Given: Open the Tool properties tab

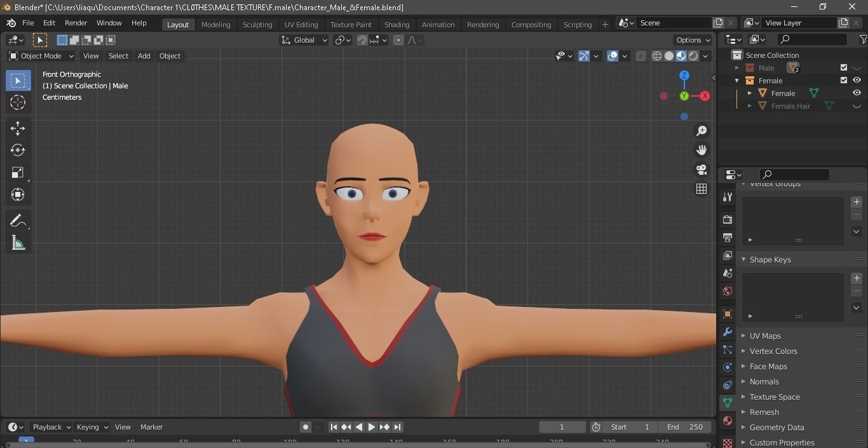Looking at the screenshot, I should pyautogui.click(x=728, y=197).
